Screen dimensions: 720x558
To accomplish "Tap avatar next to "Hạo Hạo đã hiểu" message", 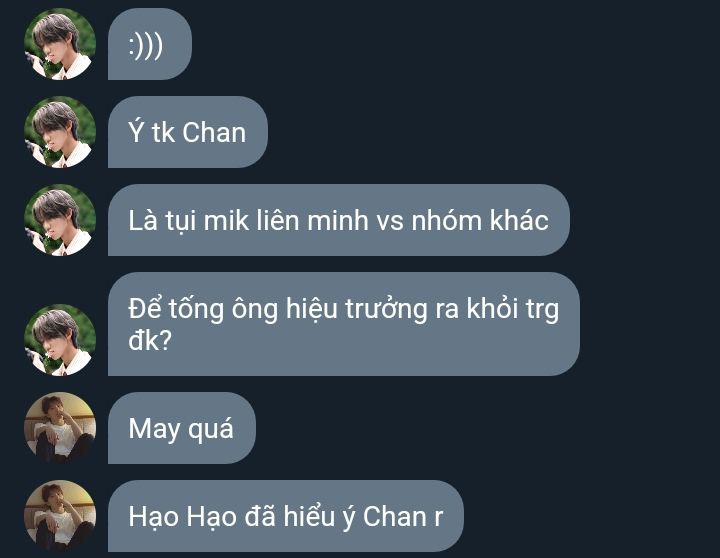I will (x=60, y=516).
